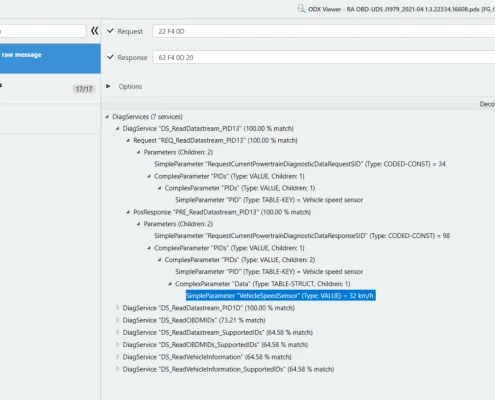Collapse the DiagServices (7 services) node
Image resolution: width=495 pixels, height=400 pixels.
(107, 117)
